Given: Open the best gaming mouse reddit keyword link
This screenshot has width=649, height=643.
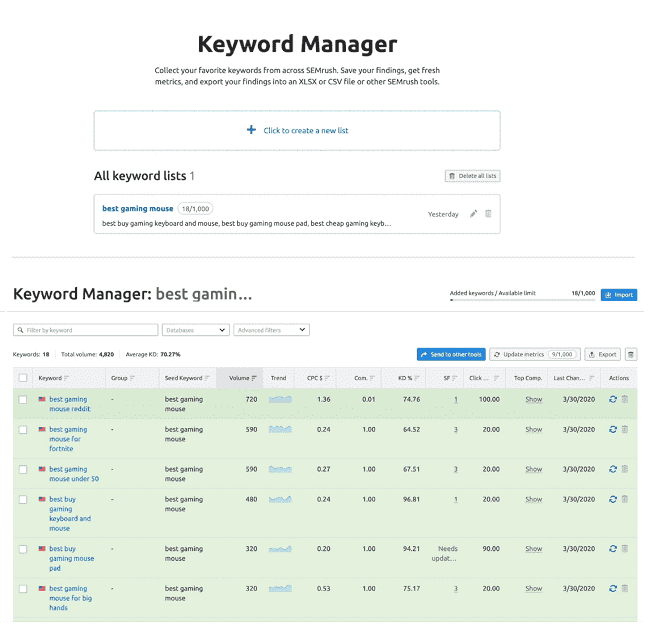Looking at the screenshot, I should pyautogui.click(x=70, y=404).
